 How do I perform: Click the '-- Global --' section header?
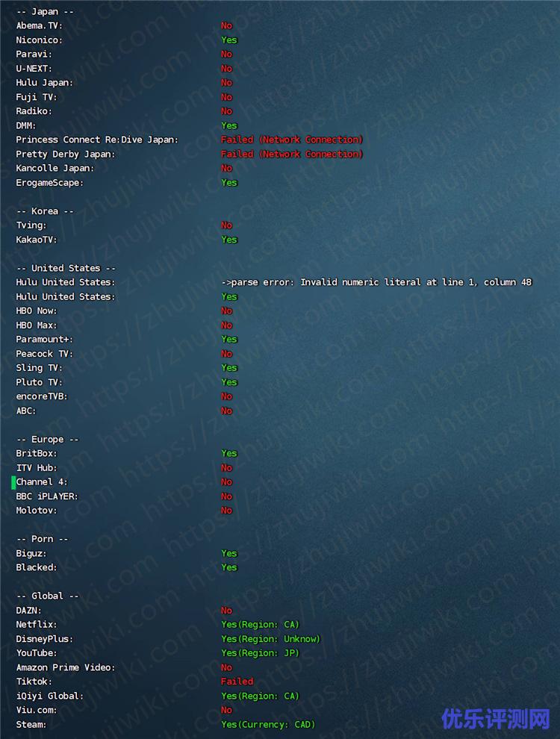click(47, 596)
